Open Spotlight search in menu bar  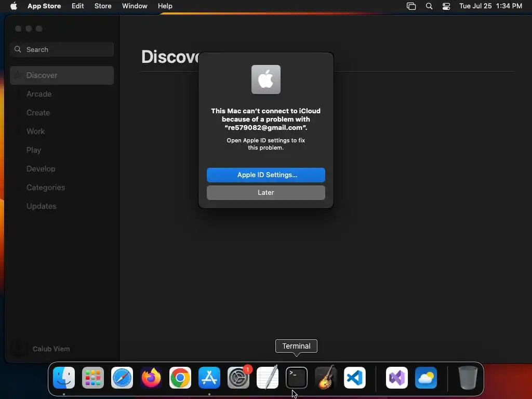[429, 6]
